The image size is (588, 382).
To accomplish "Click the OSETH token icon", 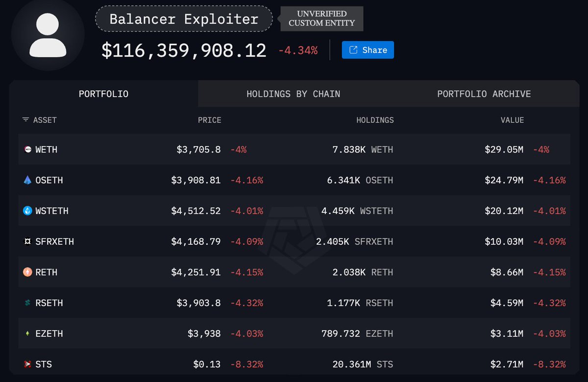I will (x=27, y=180).
